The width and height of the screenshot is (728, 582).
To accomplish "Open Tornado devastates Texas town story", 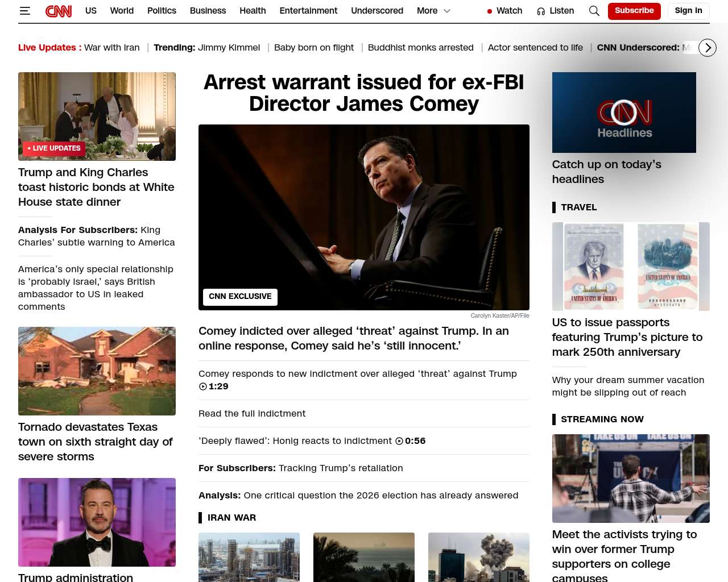I will 96,442.
